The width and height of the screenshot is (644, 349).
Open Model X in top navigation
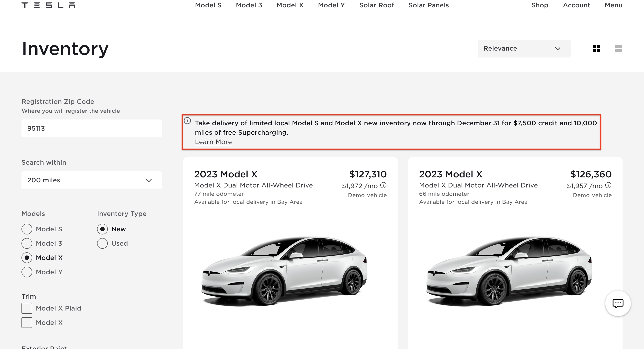click(x=290, y=5)
